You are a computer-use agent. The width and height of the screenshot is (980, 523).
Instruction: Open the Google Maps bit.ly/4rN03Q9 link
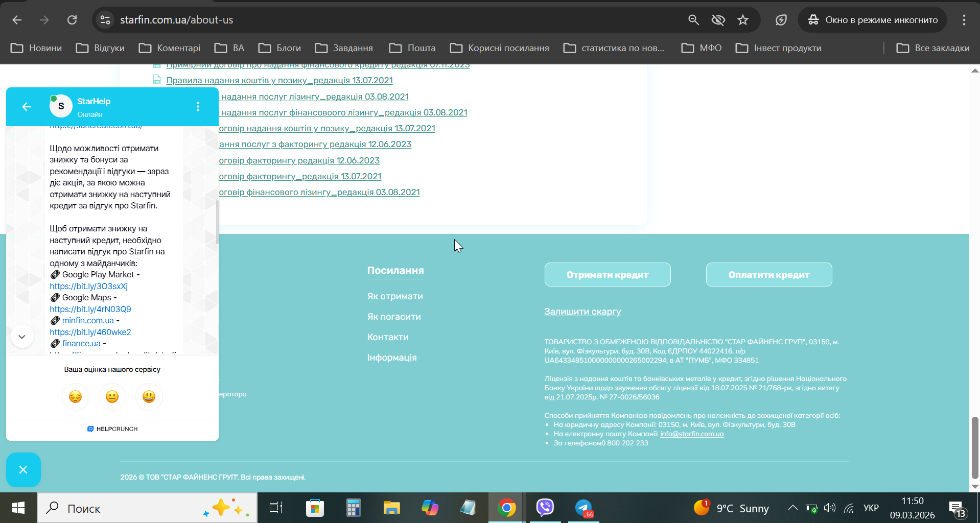[x=90, y=309]
